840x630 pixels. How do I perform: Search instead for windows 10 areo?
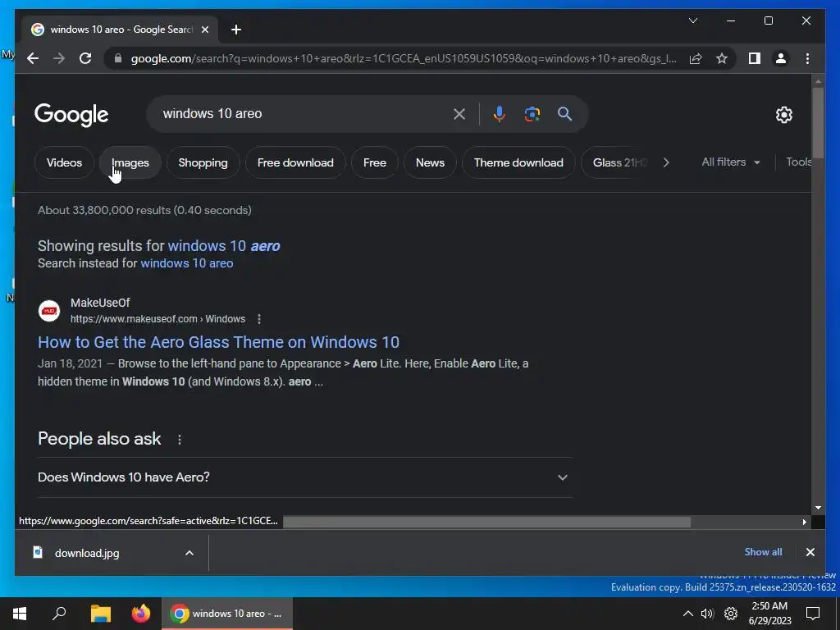(x=187, y=263)
